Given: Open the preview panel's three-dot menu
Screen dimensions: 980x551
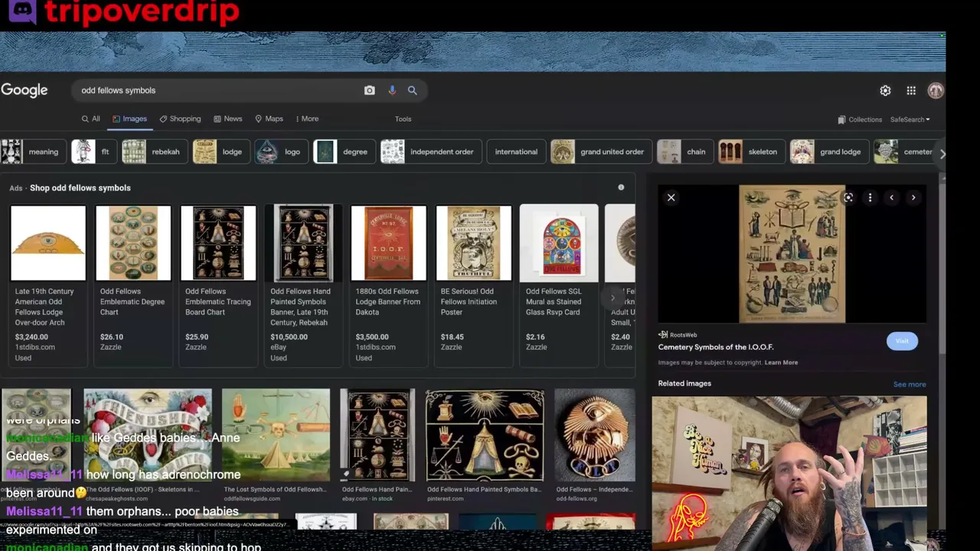Looking at the screenshot, I should (870, 197).
